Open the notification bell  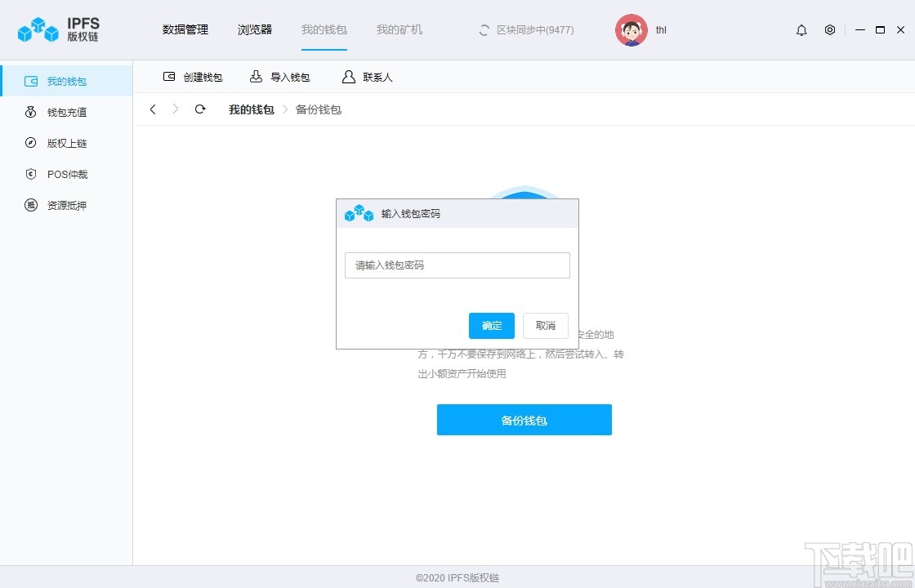[x=801, y=29]
